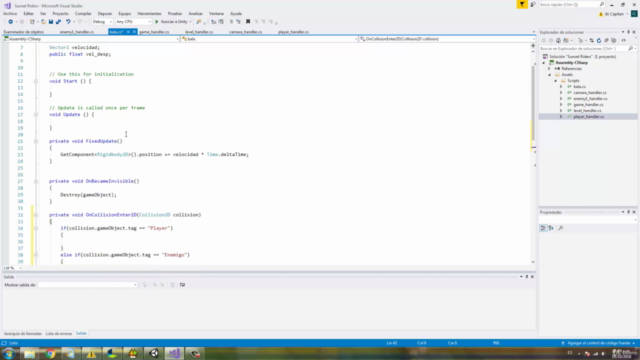Click Solution Explorer search magnifier icon
Screen dimensions: 640x360
[x=631, y=49]
